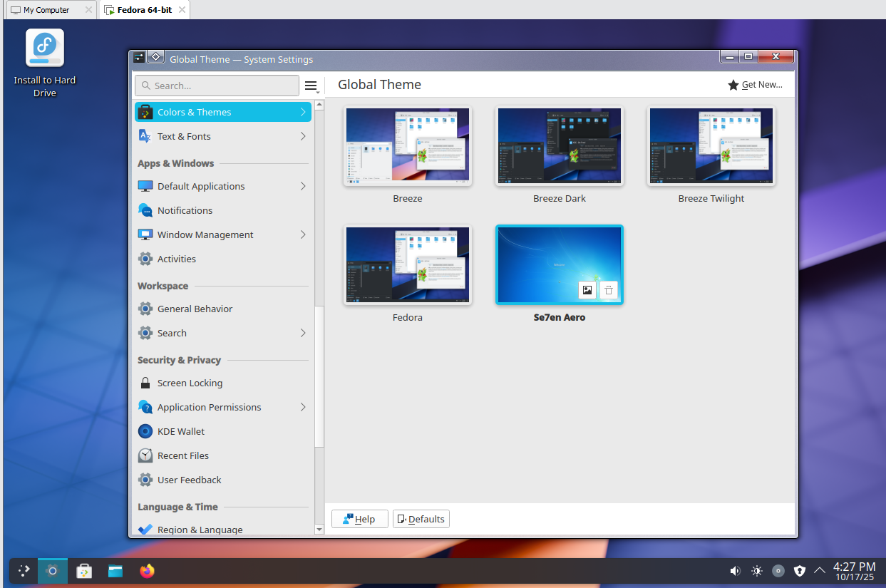The height and width of the screenshot is (588, 886).
Task: Click keep-above pin icon in title bar
Action: pyautogui.click(x=156, y=58)
